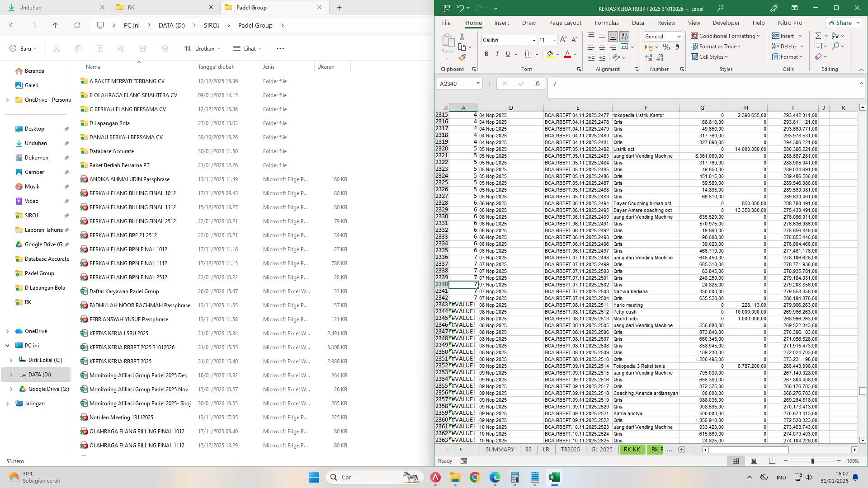Image resolution: width=868 pixels, height=488 pixels.
Task: Toggle bold formatting
Action: pos(486,54)
